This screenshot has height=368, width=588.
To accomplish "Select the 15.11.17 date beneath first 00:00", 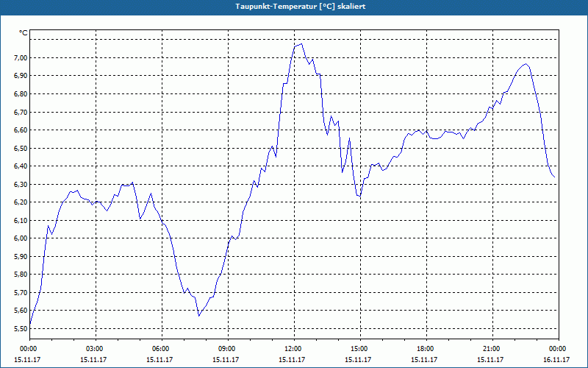I will (x=27, y=360).
